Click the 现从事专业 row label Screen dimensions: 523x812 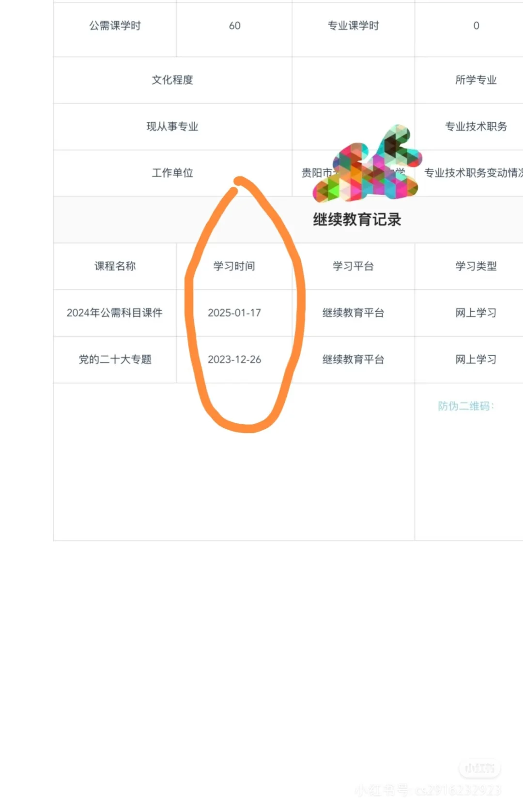172,126
